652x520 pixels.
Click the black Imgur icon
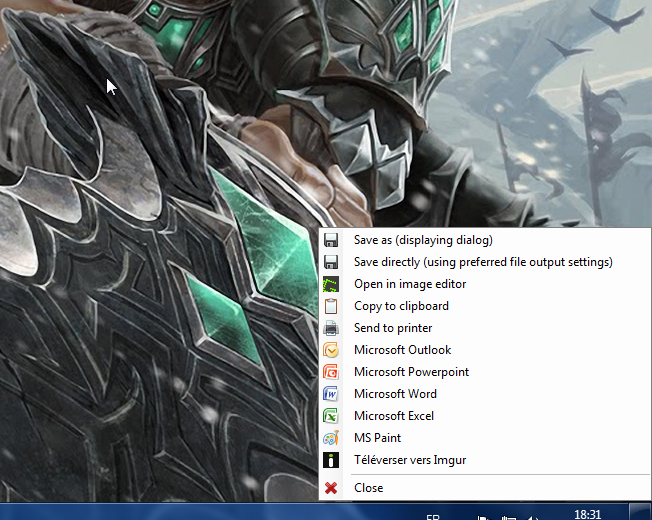coord(331,460)
